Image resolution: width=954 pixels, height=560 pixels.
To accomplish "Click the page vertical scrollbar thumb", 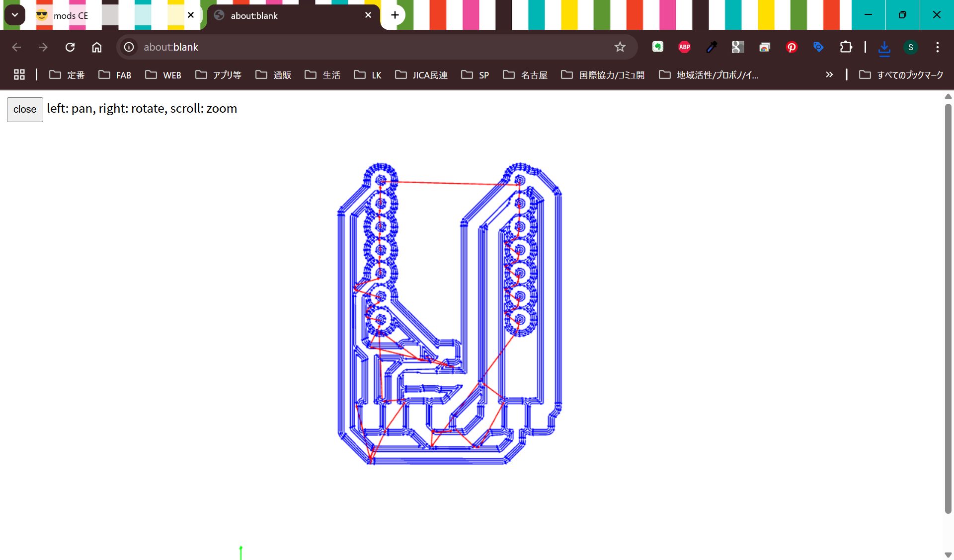I will 948,308.
